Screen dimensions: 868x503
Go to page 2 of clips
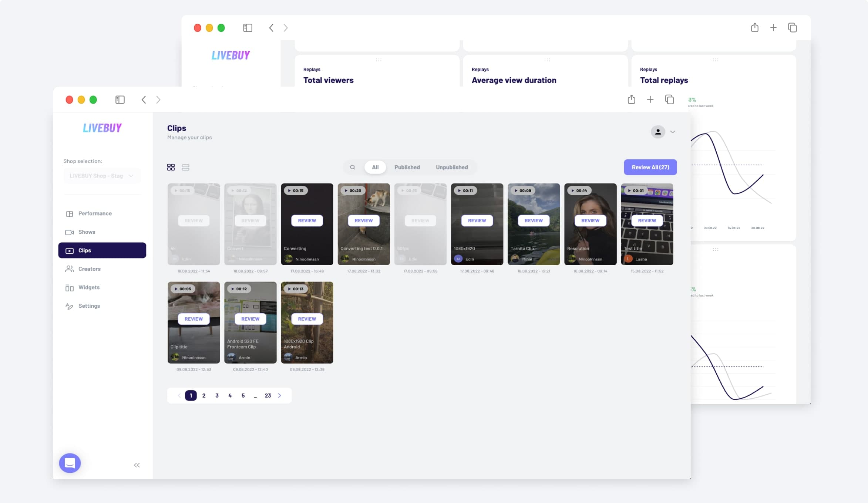point(203,395)
